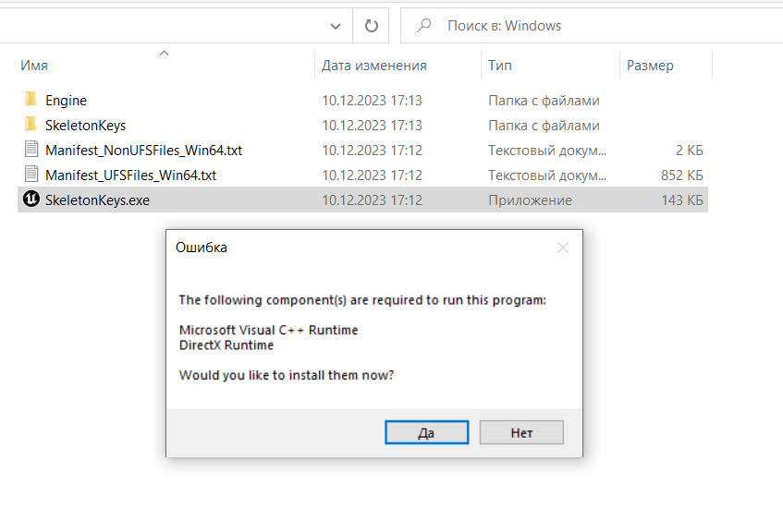Sort by the Тип column header
The image size is (783, 532).
[500, 66]
